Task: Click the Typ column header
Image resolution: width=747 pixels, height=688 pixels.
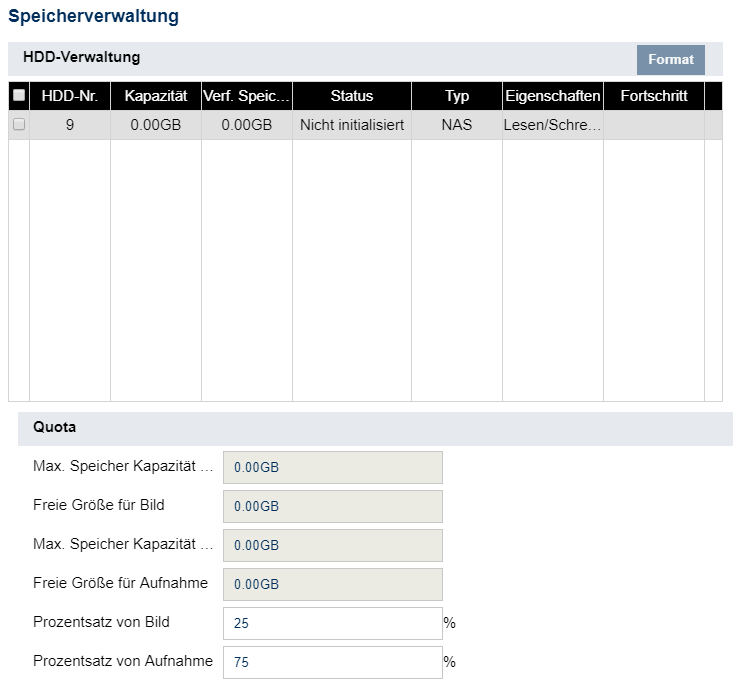Action: coord(456,96)
